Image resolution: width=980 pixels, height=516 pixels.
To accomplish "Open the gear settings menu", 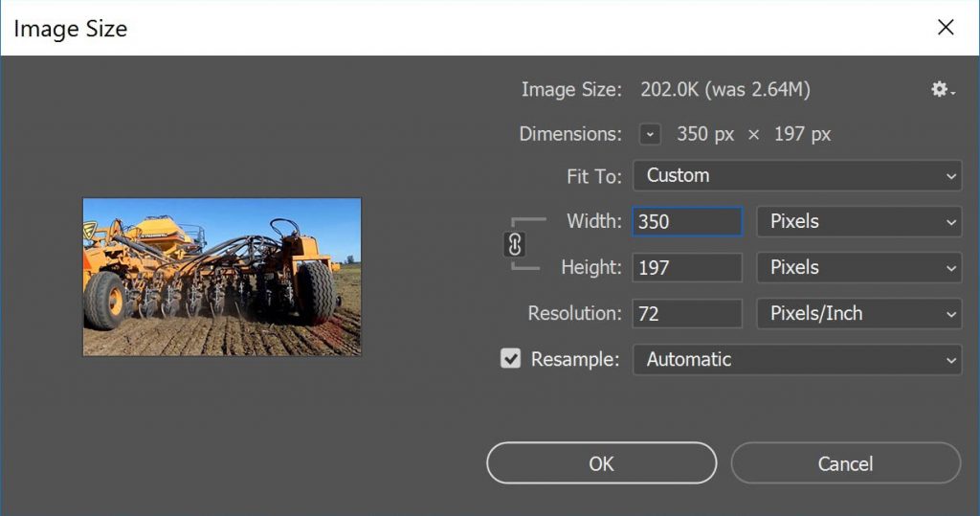I will click(942, 89).
